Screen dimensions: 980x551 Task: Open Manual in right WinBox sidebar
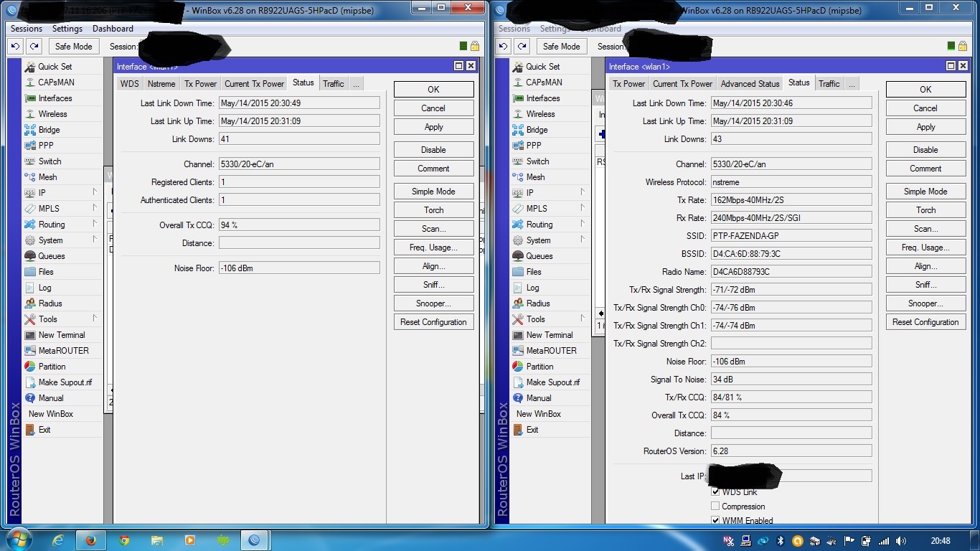point(538,398)
